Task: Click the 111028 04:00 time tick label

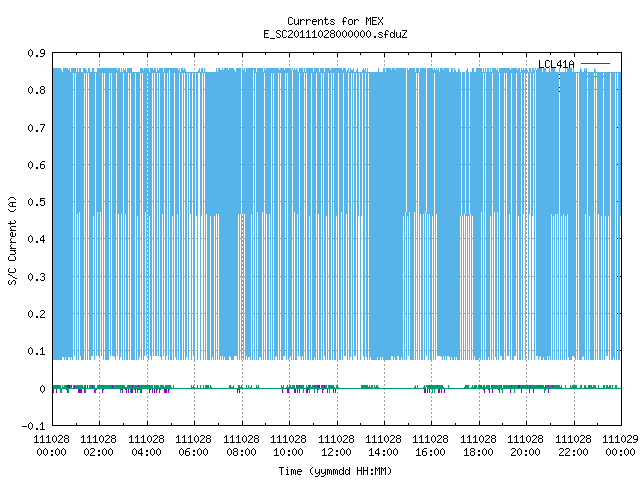Action: pos(146,446)
